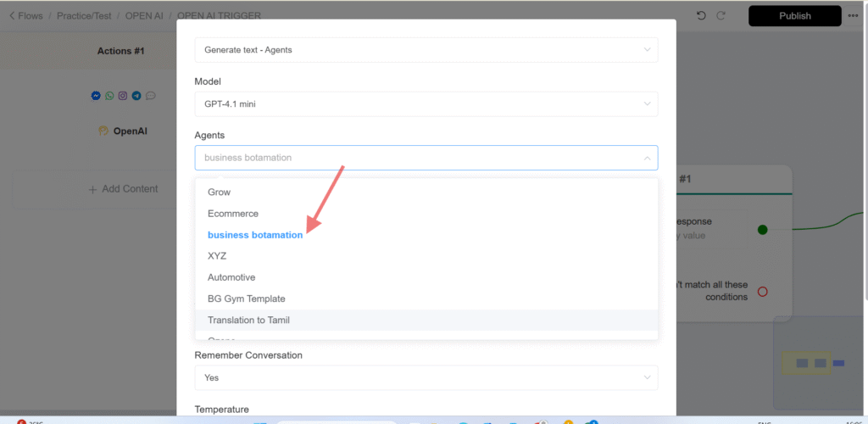Click the Actions #1 header

pyautogui.click(x=120, y=51)
